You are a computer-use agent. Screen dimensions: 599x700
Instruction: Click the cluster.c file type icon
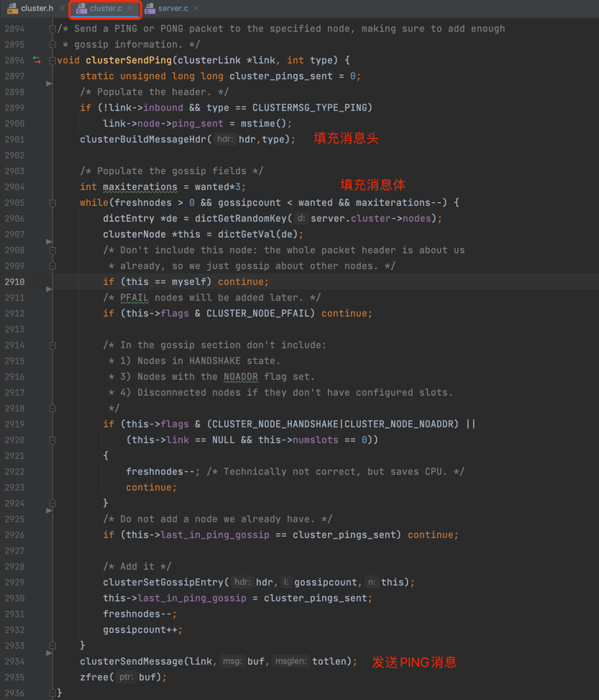[82, 8]
